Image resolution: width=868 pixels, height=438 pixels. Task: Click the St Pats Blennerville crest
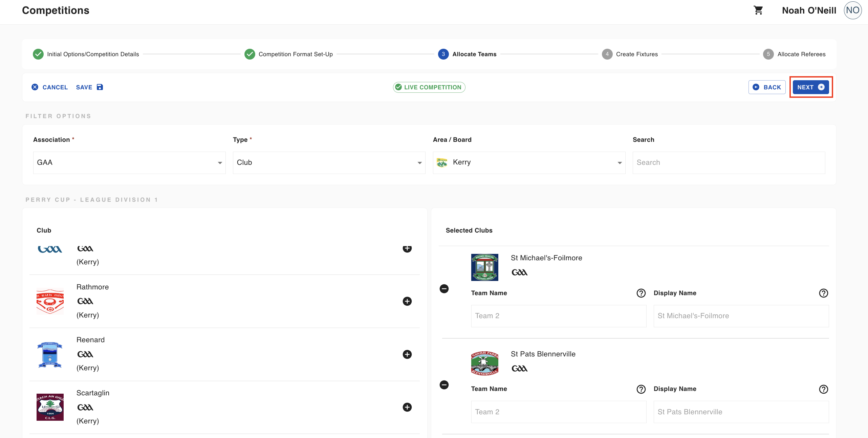coord(485,363)
